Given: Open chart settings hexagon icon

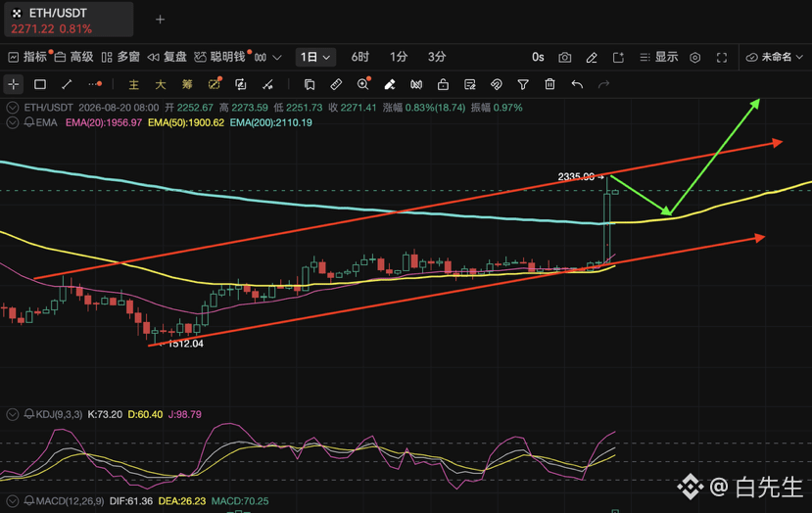Looking at the screenshot, I should (695, 58).
